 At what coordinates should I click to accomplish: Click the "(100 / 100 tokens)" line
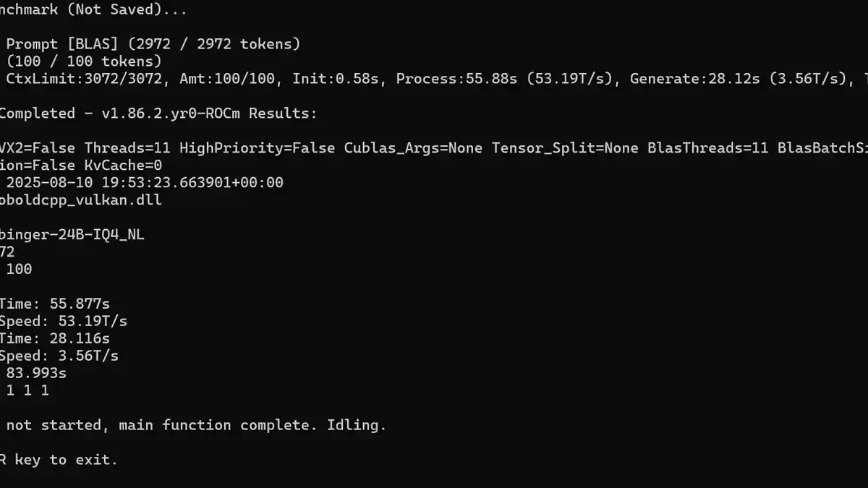[x=84, y=61]
